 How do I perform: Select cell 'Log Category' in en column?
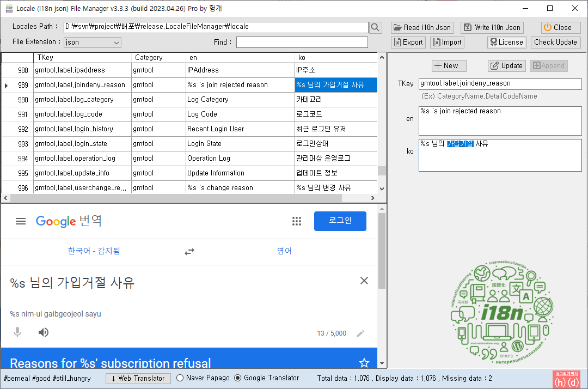241,99
